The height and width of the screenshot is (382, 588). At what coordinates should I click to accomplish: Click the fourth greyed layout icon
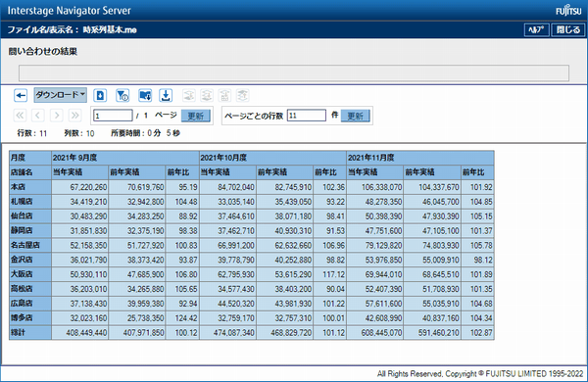(x=243, y=96)
